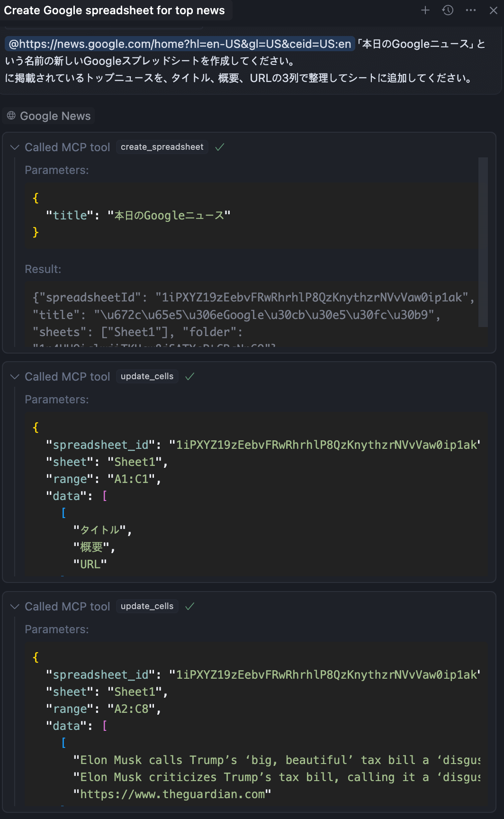Click checkmark next to first update_cells call
Screen dimensions: 504x819
(x=189, y=377)
